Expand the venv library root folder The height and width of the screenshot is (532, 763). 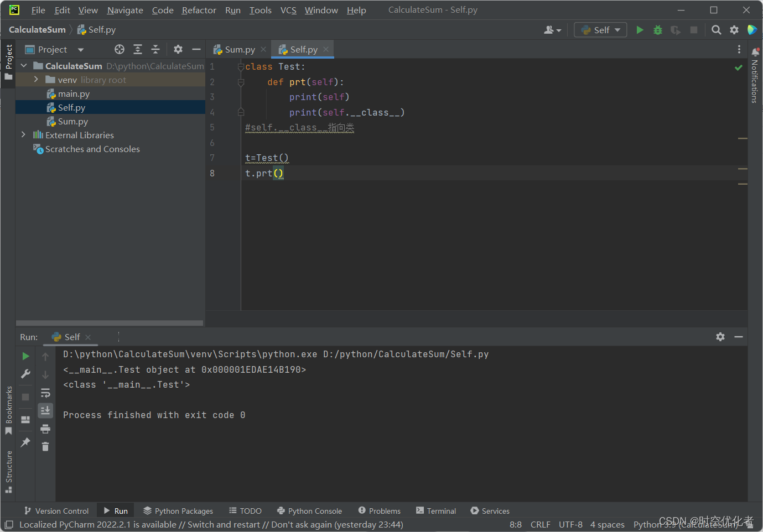click(x=36, y=80)
